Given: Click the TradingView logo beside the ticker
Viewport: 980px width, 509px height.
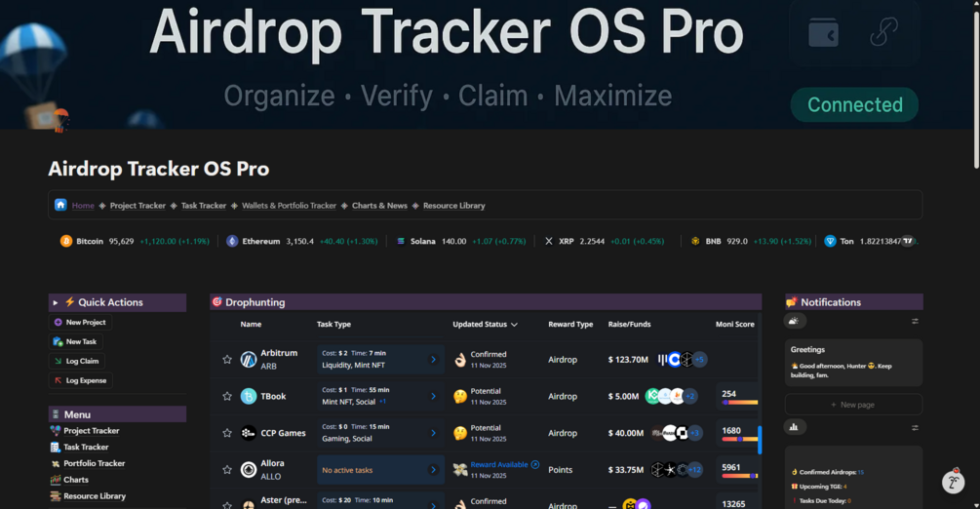Looking at the screenshot, I should point(908,241).
